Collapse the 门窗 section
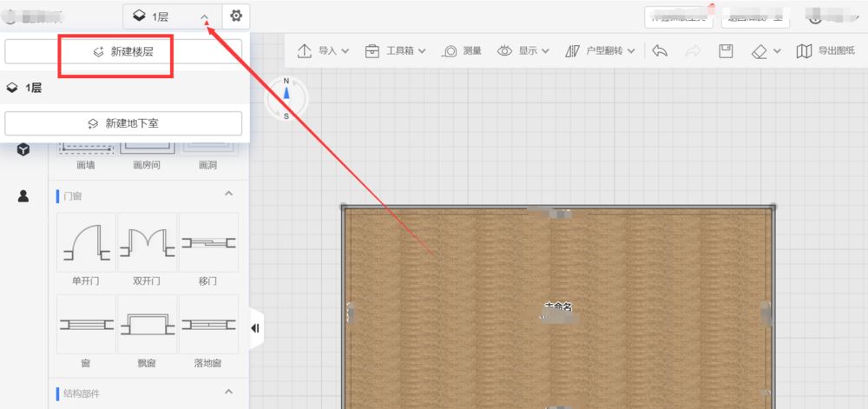The width and height of the screenshot is (868, 409). (229, 193)
